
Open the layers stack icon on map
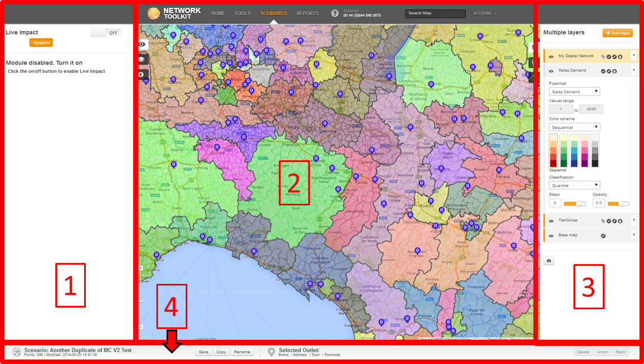click(141, 59)
